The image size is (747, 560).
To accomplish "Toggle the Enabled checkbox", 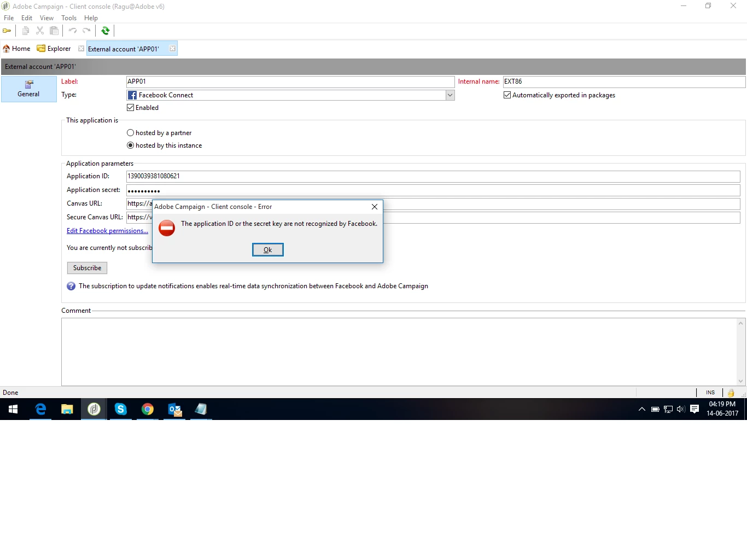I will [x=131, y=108].
